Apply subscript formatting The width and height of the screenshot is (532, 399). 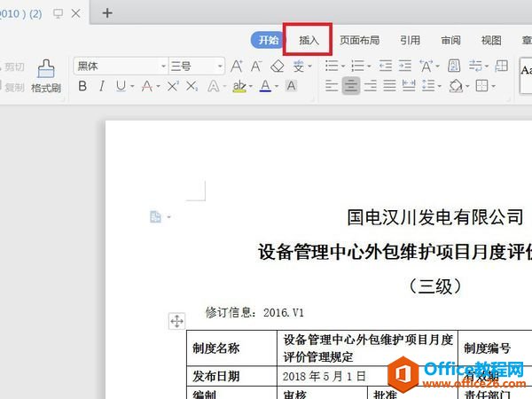tap(192, 86)
